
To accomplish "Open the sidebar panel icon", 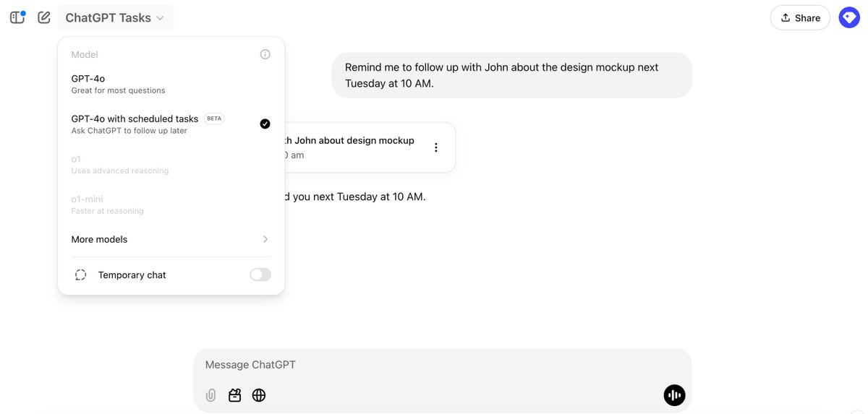I will coord(17,17).
